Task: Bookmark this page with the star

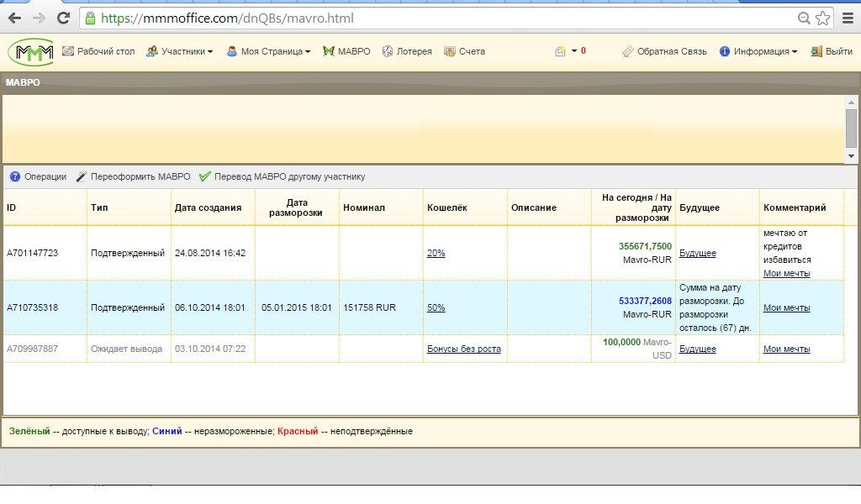Action: click(x=822, y=18)
